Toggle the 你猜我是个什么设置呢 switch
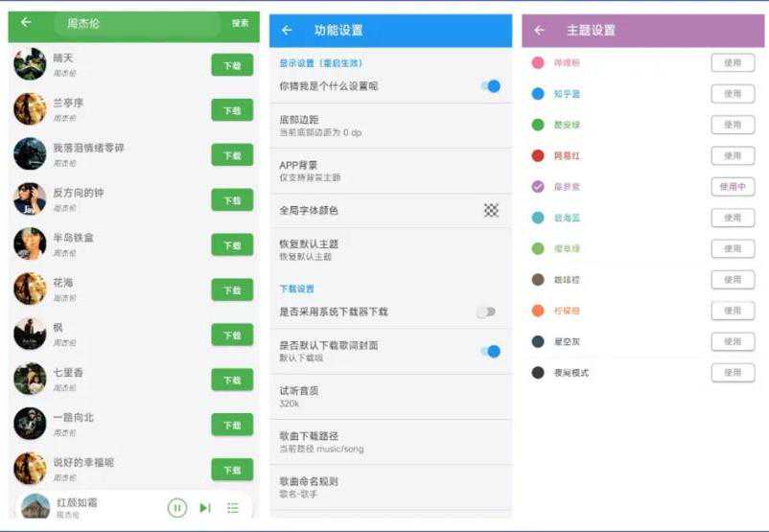Viewport: 769px width, 532px height. 490,86
